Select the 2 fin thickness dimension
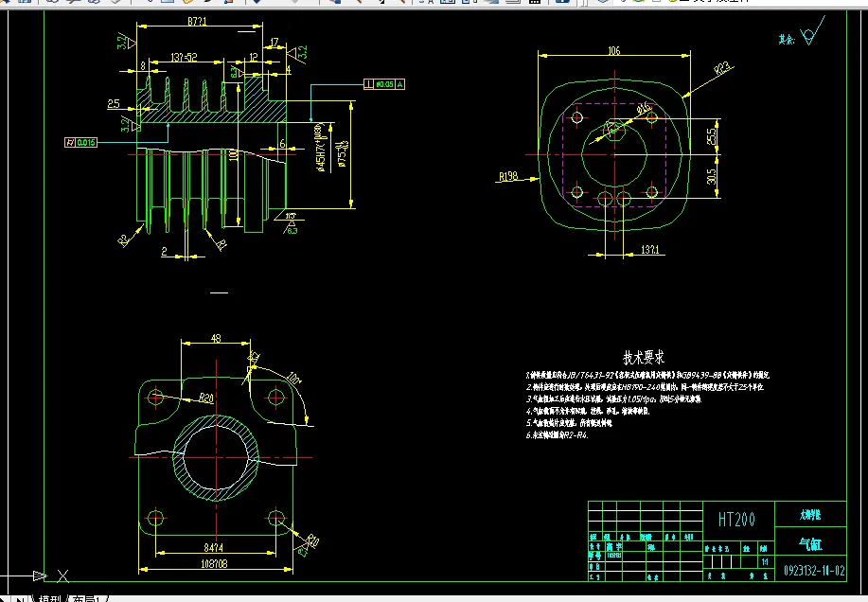868x602 pixels. (x=164, y=251)
